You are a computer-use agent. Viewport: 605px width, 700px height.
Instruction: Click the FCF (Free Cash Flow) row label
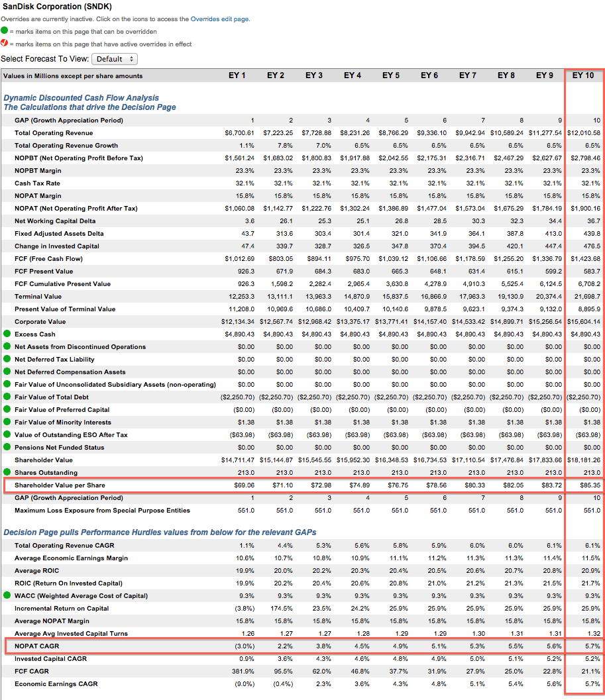(48, 258)
